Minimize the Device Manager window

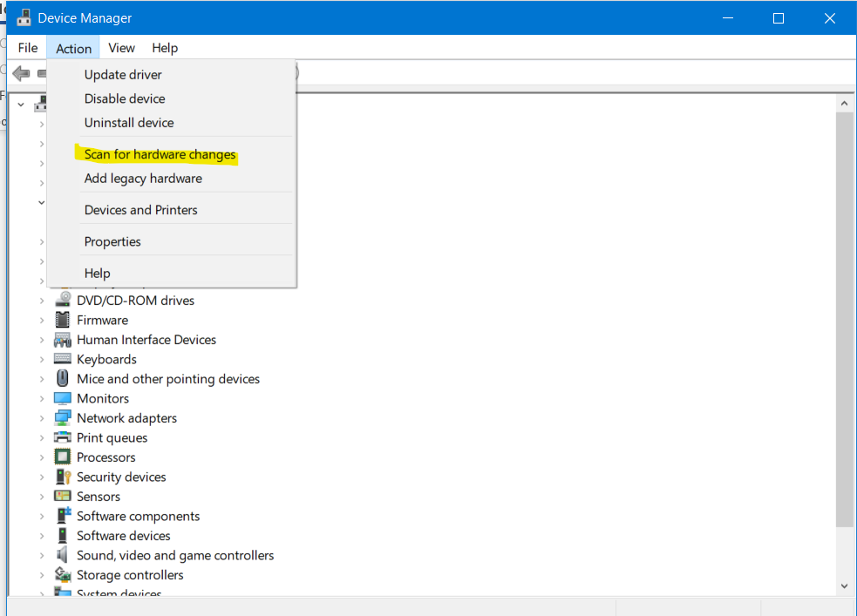(x=728, y=18)
